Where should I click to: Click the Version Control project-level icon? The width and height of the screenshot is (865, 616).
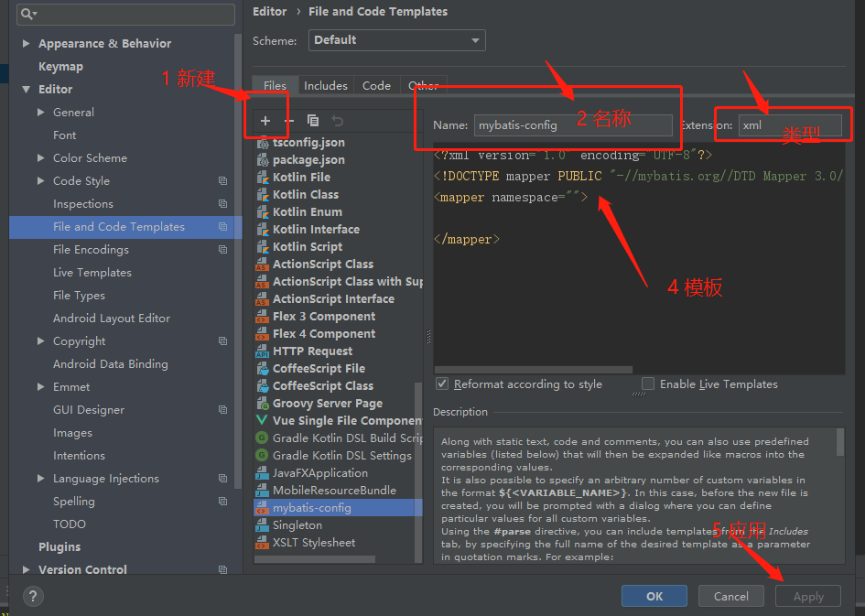(222, 569)
